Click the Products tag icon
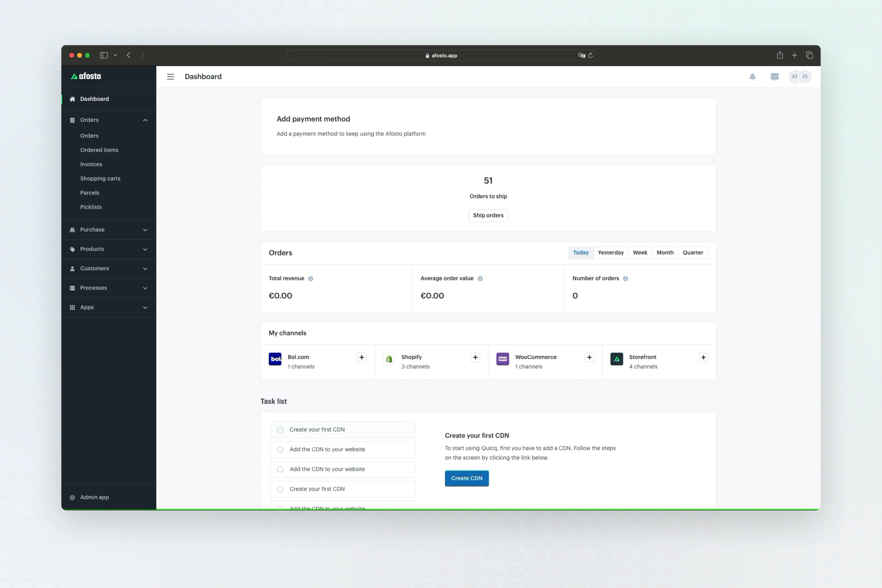This screenshot has width=882, height=588. pos(72,249)
